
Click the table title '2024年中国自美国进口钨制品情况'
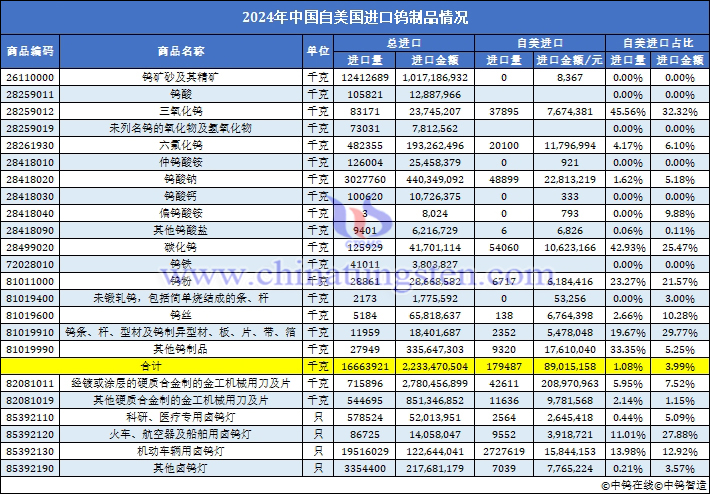pos(355,17)
